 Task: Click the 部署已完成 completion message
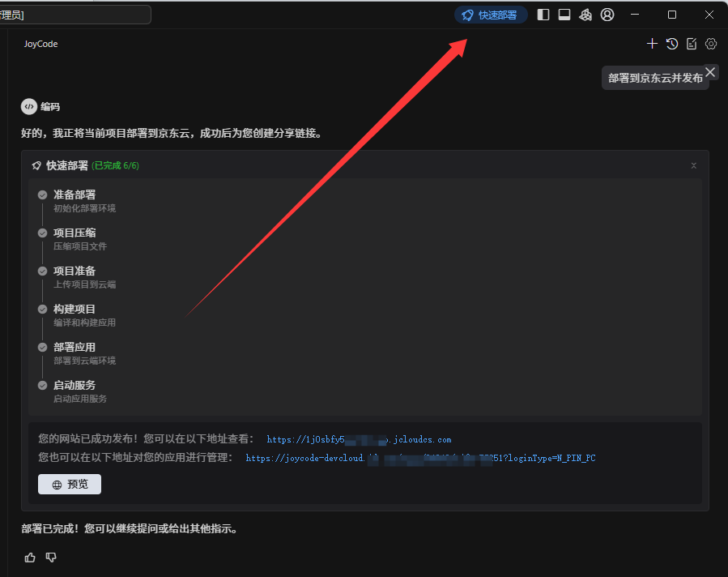coord(130,528)
